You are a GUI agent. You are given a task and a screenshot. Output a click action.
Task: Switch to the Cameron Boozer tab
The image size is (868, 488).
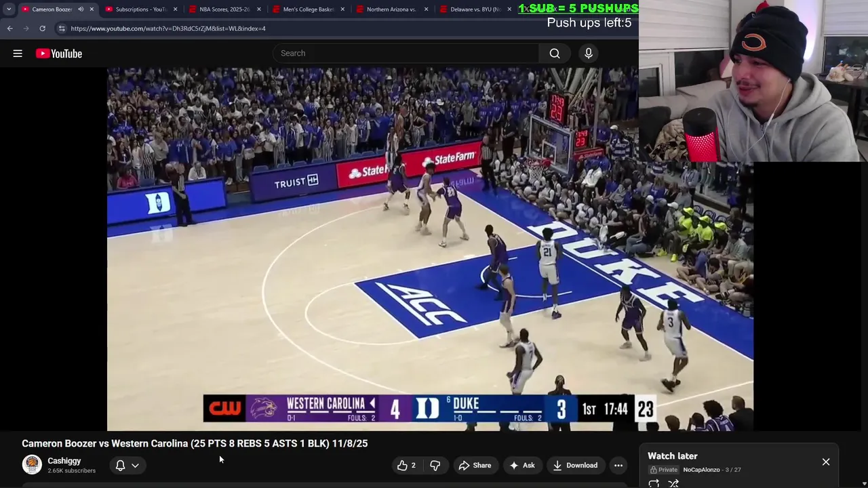pos(58,9)
